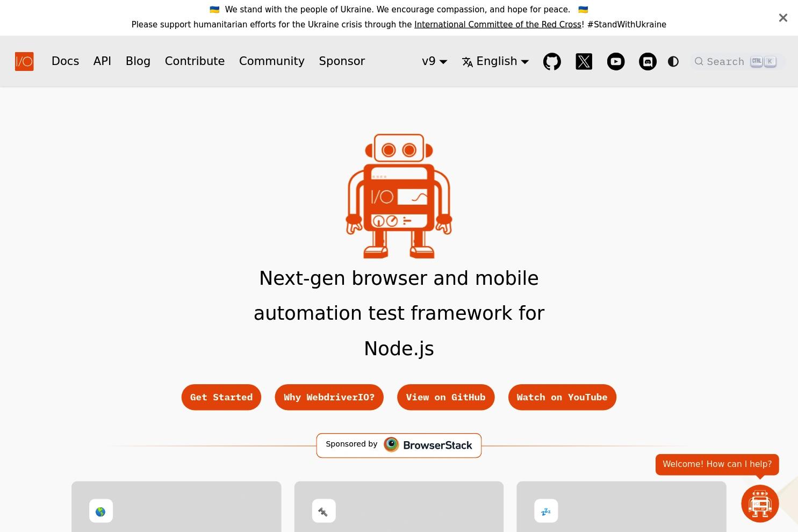Open the X (Twitter) icon link
Screen dimensions: 798x532
(584, 61)
